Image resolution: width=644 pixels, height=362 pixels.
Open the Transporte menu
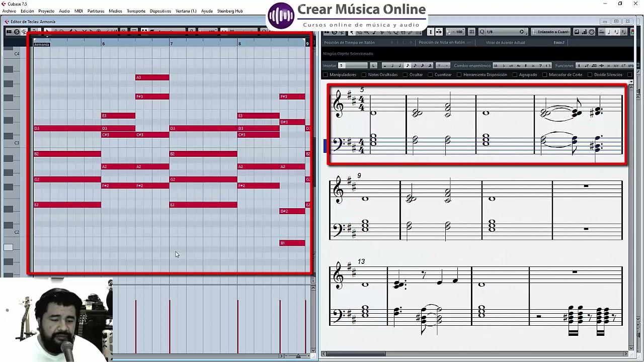(x=136, y=11)
